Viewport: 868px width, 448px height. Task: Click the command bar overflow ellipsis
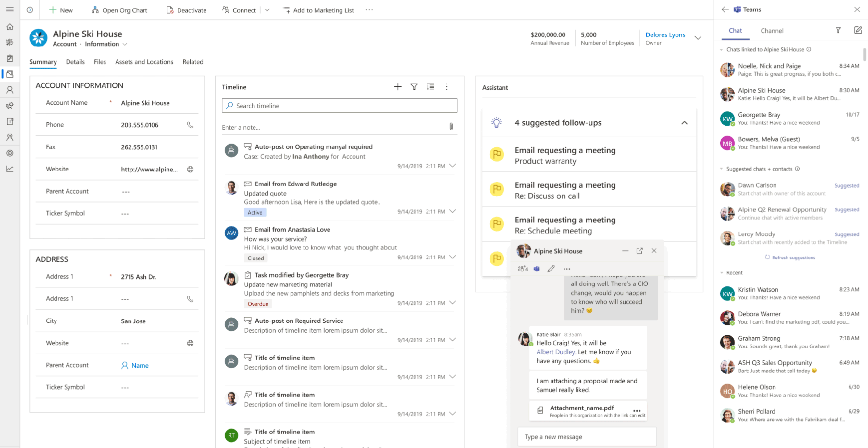coord(369,9)
